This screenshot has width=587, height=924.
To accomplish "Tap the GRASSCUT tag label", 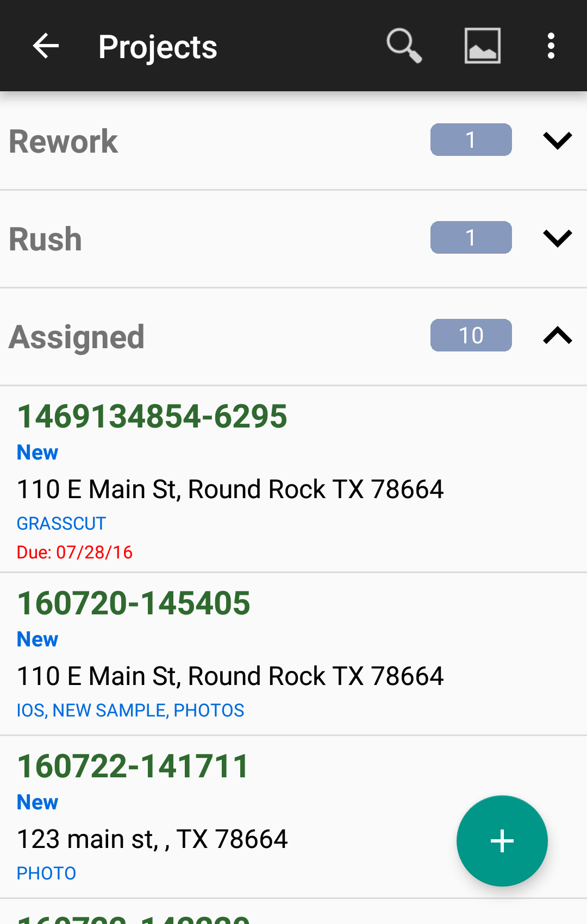I will (x=61, y=524).
